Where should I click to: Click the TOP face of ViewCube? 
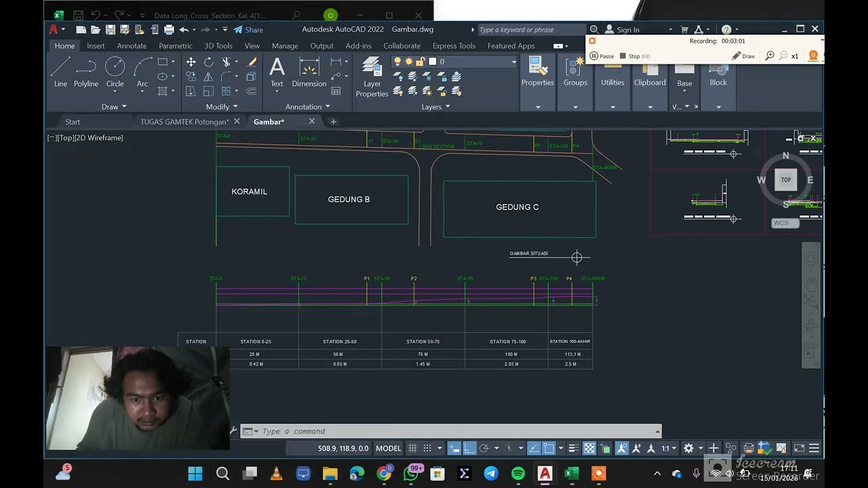[x=785, y=180]
